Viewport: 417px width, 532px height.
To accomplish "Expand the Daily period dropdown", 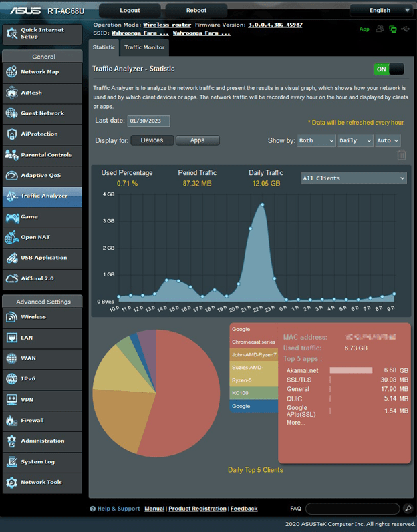I will click(x=355, y=140).
